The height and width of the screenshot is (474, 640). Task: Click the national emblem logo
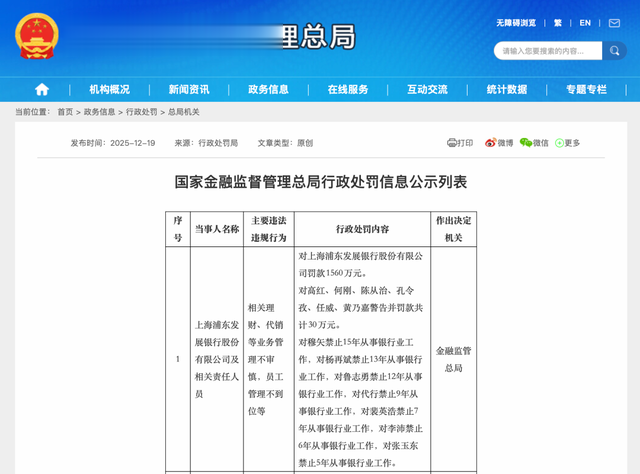tap(37, 36)
